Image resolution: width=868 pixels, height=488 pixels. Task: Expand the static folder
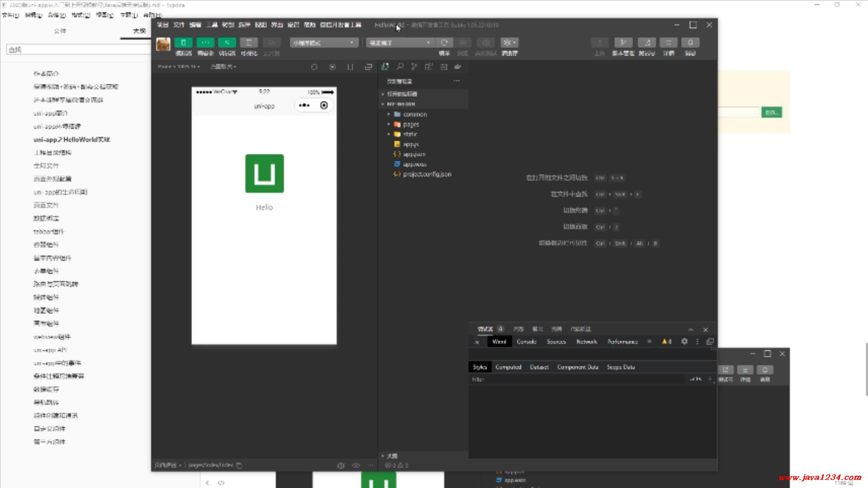[x=423, y=134]
